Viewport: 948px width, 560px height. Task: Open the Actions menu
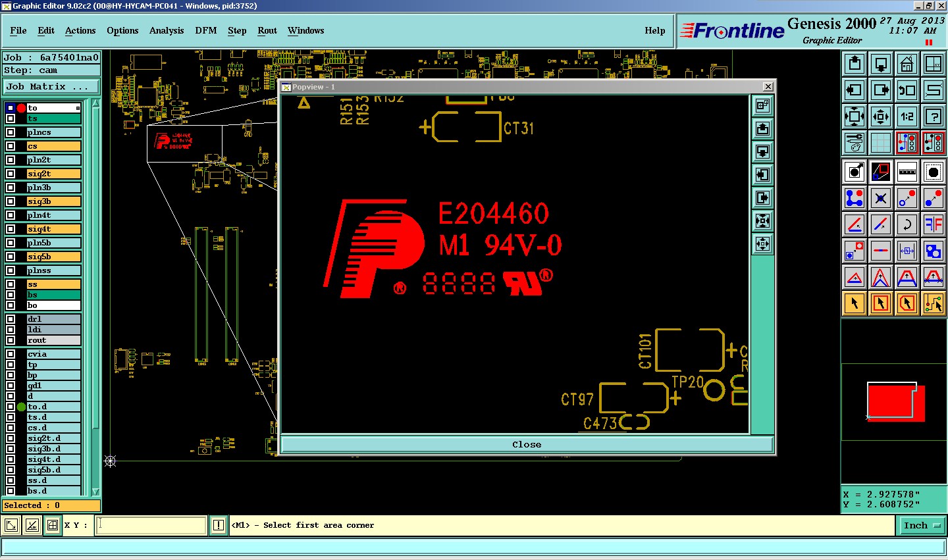80,30
